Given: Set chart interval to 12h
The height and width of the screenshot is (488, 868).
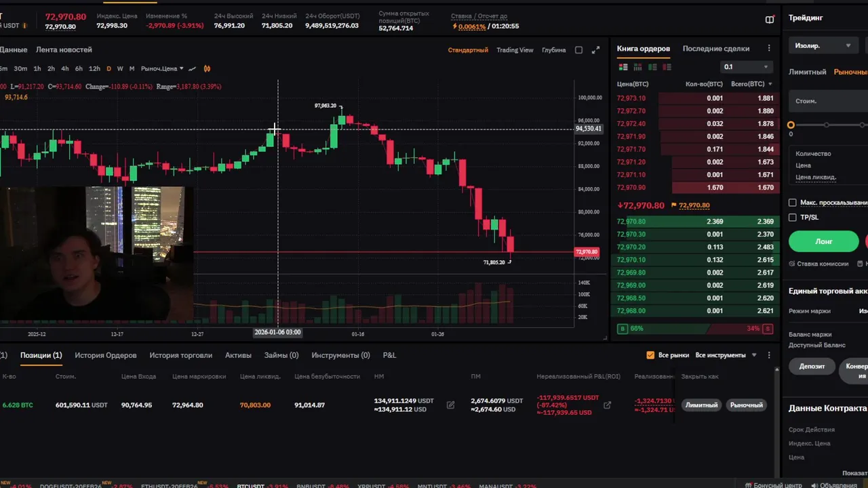Looking at the screenshot, I should pyautogui.click(x=94, y=68).
